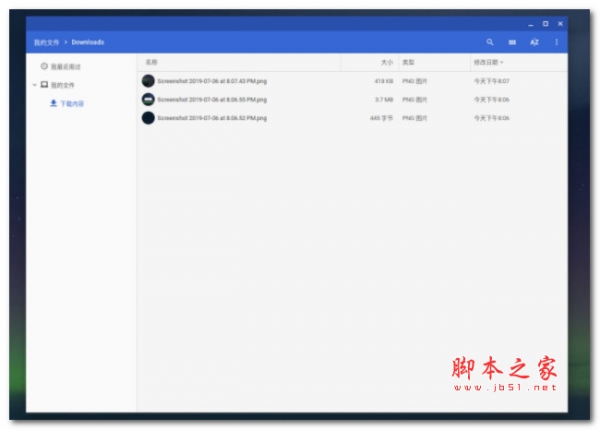This screenshot has height=430, width=600.
Task: Sort by the 名称 column header
Action: 152,62
